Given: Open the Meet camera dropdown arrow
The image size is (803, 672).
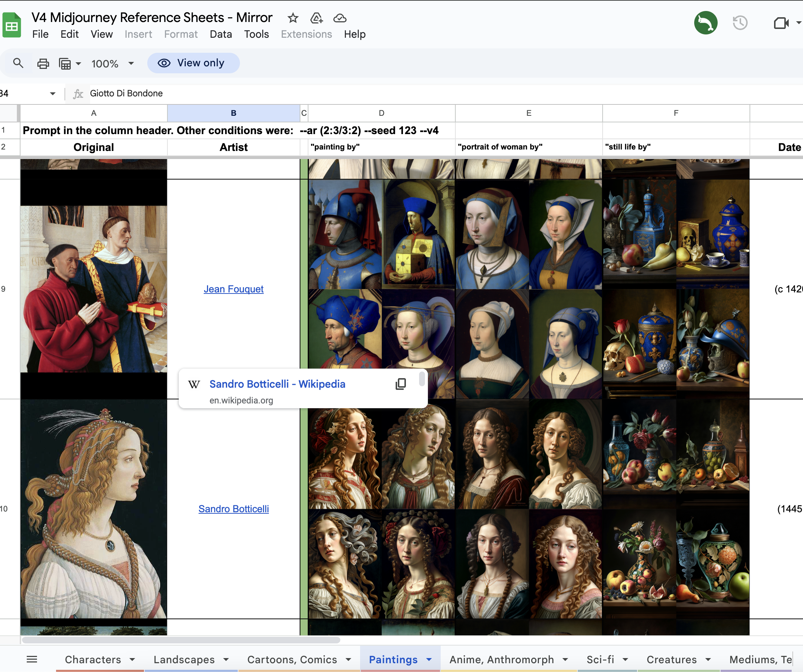Looking at the screenshot, I should click(x=799, y=23).
